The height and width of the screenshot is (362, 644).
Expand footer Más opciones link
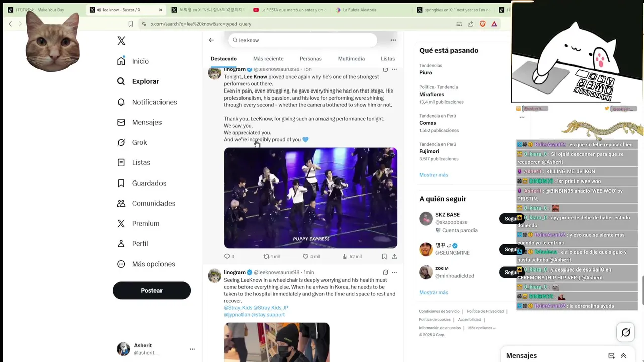coord(482,328)
